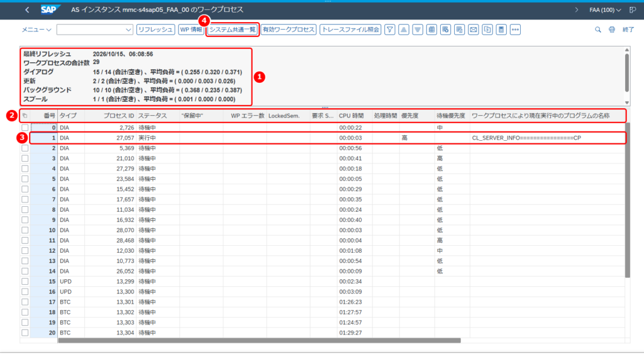Click row number 17 cell
The width and height of the screenshot is (644, 354).
[44, 302]
